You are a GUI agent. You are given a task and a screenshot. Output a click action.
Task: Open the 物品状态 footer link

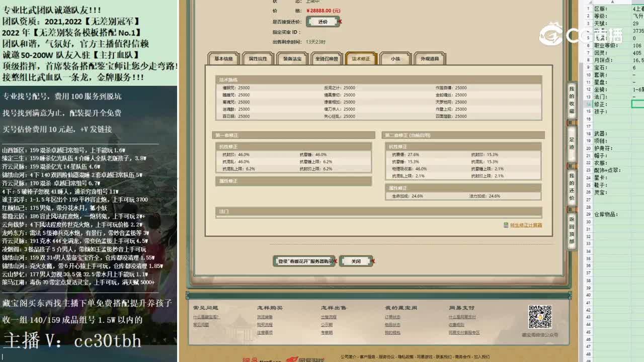pyautogui.click(x=392, y=325)
